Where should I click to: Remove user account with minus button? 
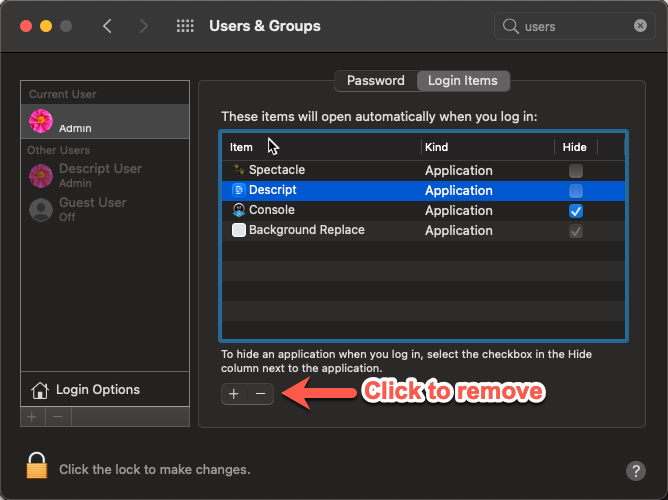pos(58,417)
